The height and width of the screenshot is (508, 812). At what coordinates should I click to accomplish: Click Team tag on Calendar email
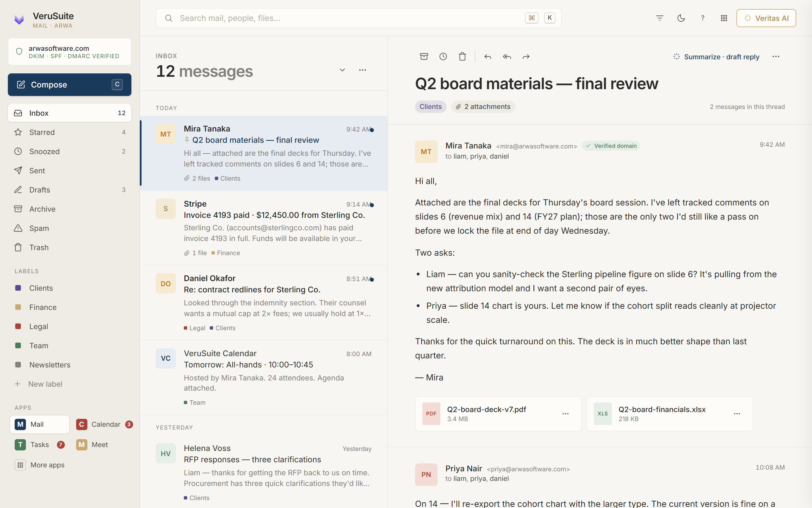pos(195,402)
